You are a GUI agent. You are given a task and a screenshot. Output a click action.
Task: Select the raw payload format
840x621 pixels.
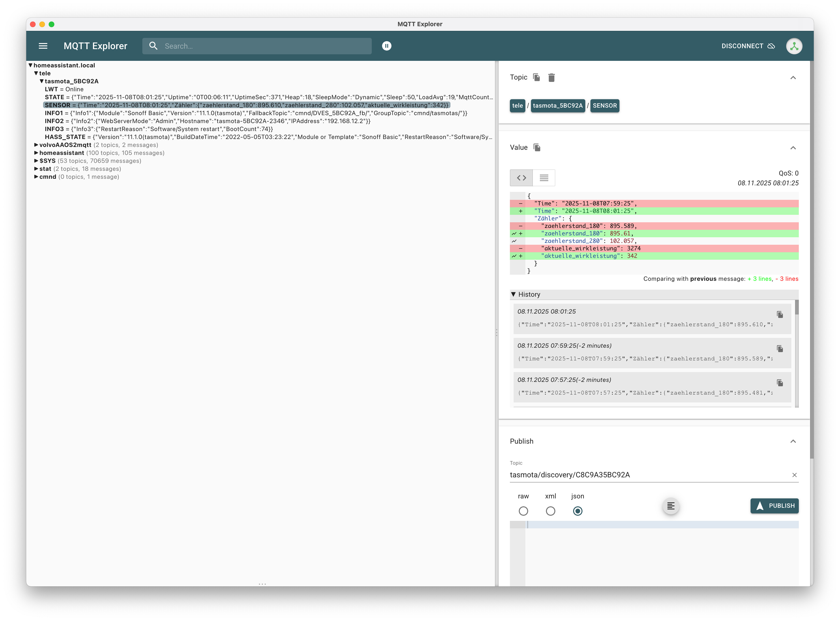click(x=523, y=511)
